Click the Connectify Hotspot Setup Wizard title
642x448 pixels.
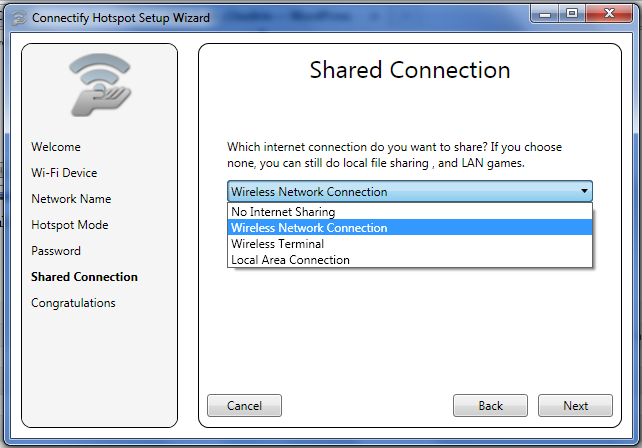pyautogui.click(x=121, y=18)
